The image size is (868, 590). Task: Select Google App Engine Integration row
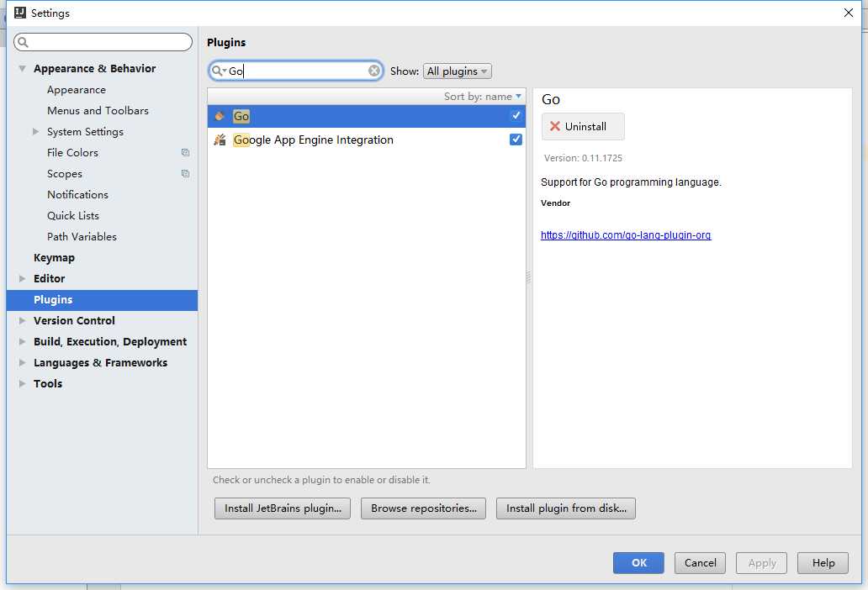tap(367, 140)
